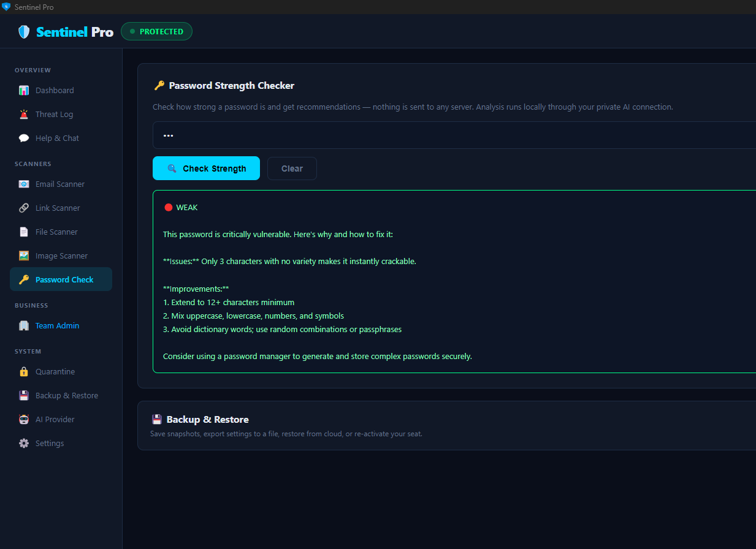Go to Quarantine

61,371
